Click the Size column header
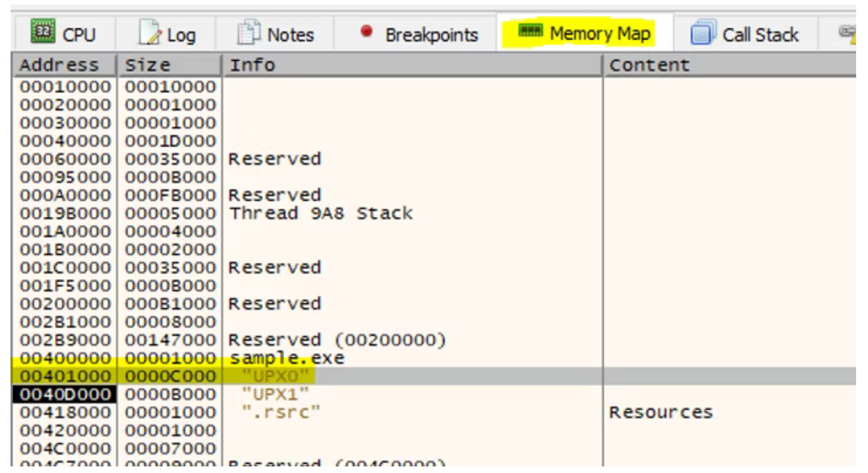Viewport: 868px width, 473px height. [148, 65]
